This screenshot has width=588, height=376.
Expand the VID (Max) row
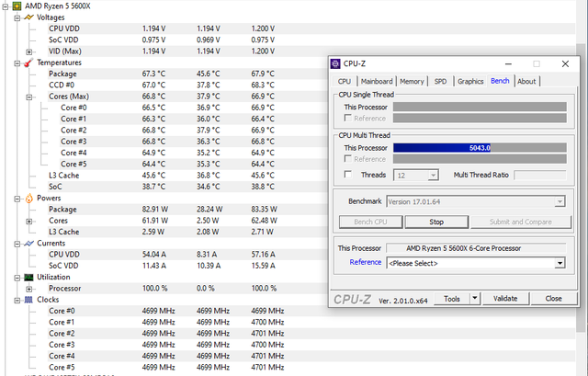[28, 51]
